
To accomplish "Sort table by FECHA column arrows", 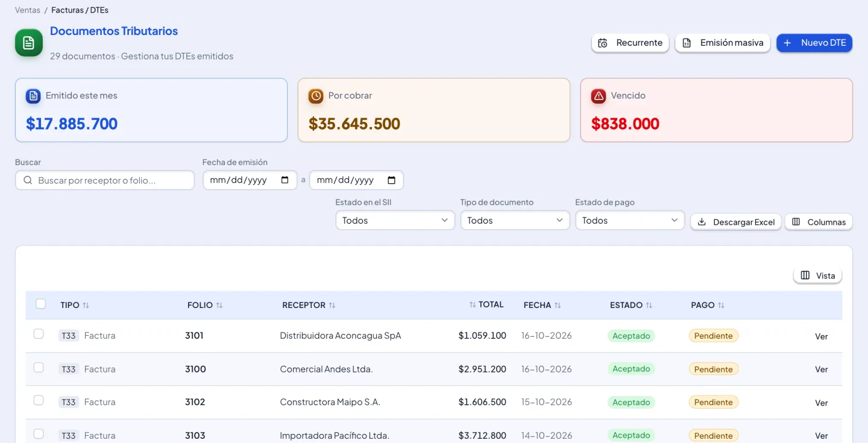I will pyautogui.click(x=558, y=306).
